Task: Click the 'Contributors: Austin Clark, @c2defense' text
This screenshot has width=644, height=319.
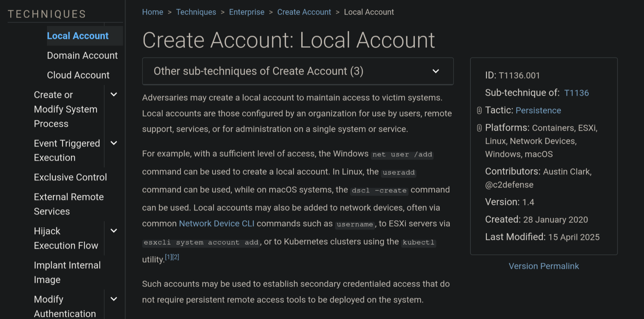Action: [538, 178]
